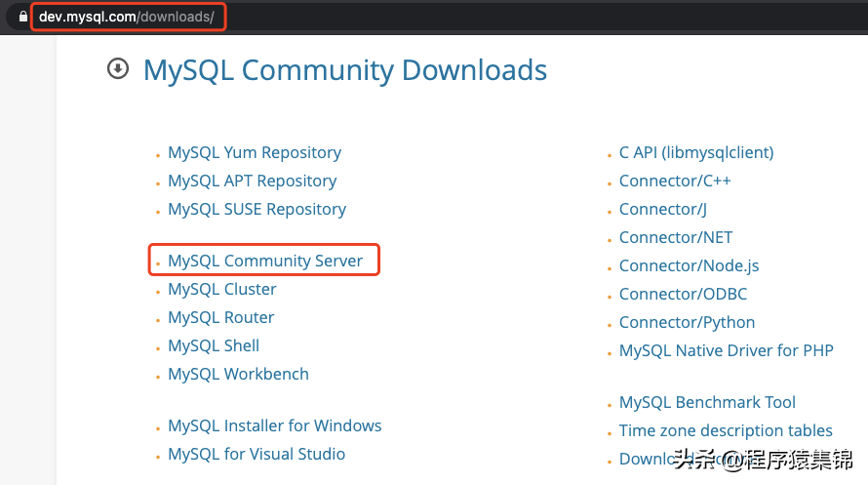868x485 pixels.
Task: Open MySQL Installer for Windows link
Action: point(275,425)
